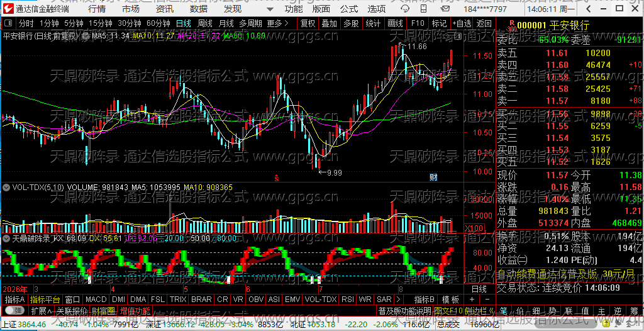
Task: Open F10 company info
Action: click(418, 23)
